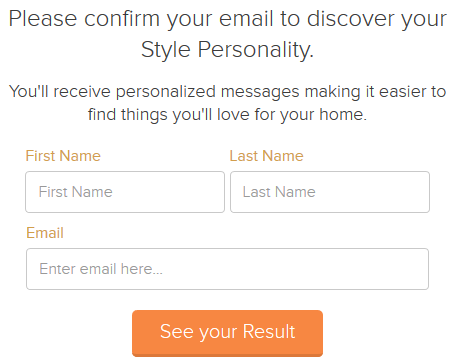Click the First Name input field
The image size is (462, 364).
(125, 192)
